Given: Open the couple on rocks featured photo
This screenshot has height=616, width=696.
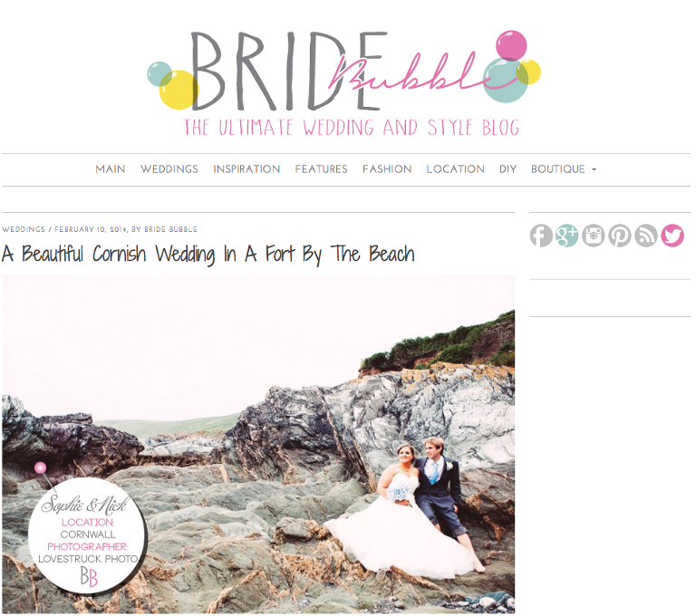Looking at the screenshot, I should [258, 444].
